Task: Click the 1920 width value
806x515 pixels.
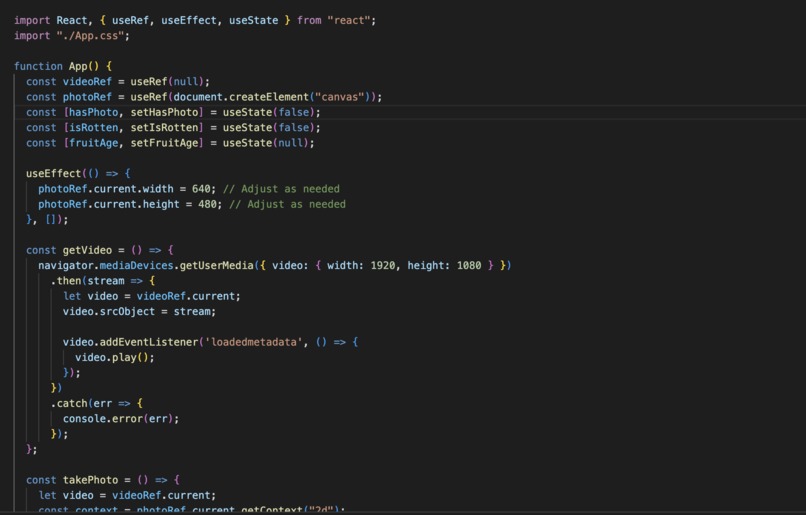Action: point(382,266)
